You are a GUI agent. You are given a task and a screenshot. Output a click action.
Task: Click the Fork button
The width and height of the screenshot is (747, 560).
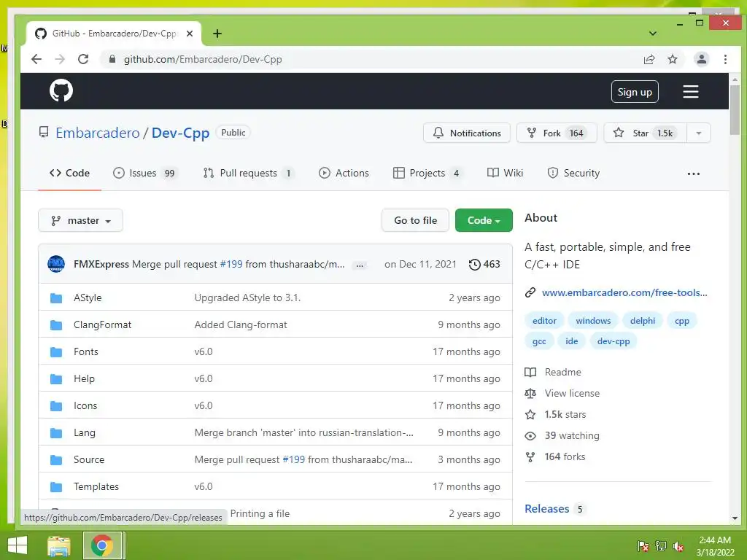pos(557,133)
